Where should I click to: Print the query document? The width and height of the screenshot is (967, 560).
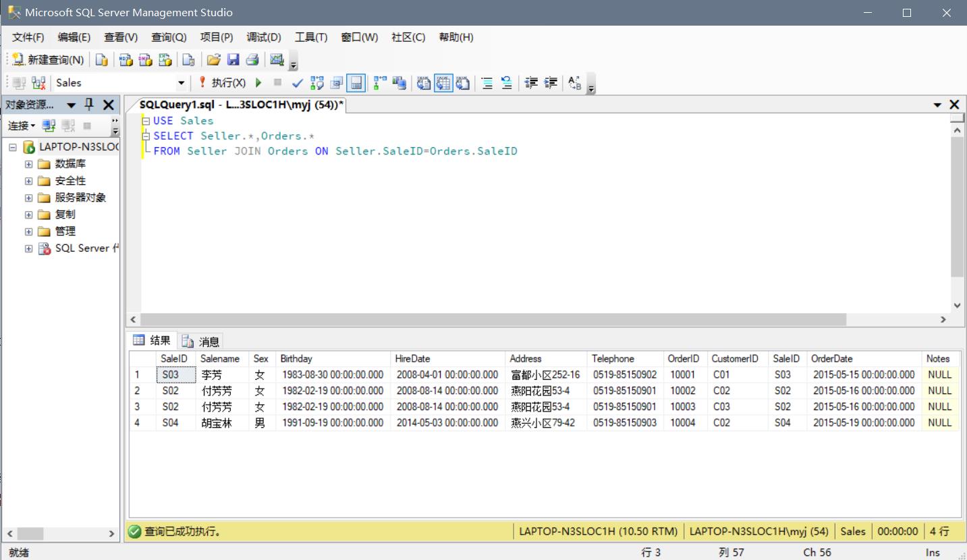point(253,60)
